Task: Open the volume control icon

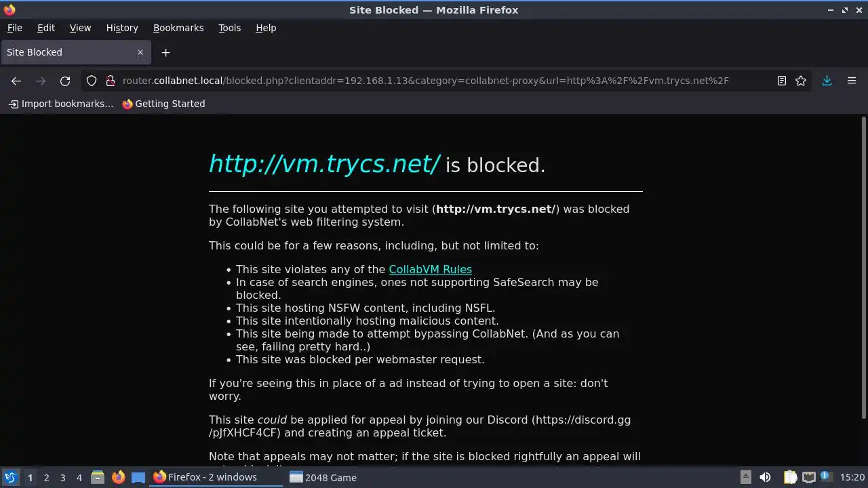Action: (765, 477)
